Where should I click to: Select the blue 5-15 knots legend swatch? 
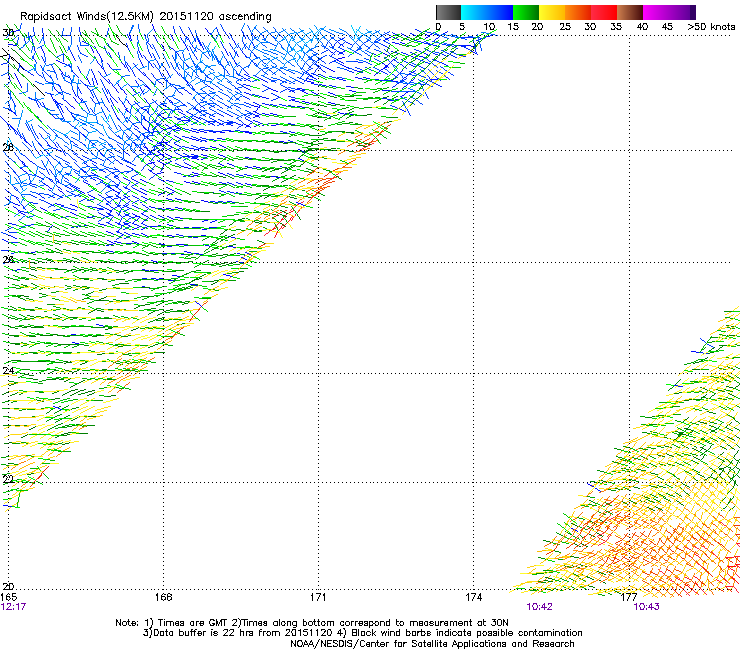(x=487, y=12)
